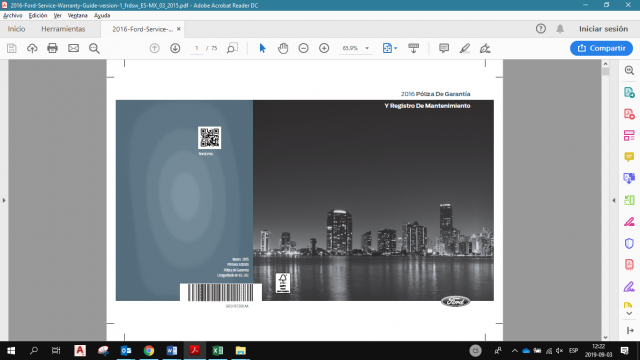Select the highlight pen tool

click(x=464, y=48)
